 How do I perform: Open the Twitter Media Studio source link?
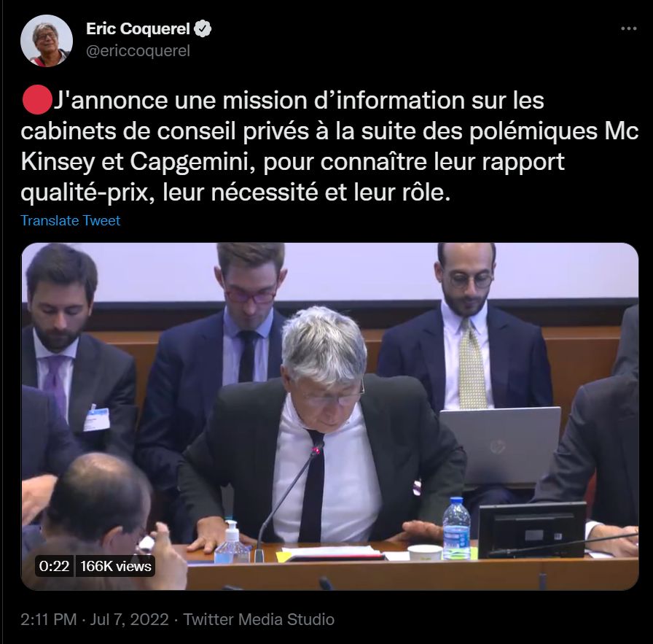(x=259, y=619)
